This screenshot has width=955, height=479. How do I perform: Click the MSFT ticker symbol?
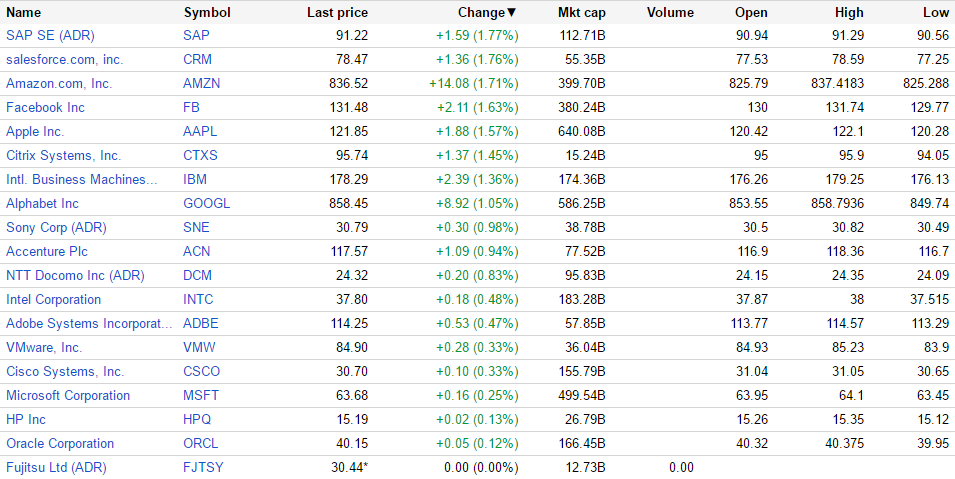[x=200, y=396]
